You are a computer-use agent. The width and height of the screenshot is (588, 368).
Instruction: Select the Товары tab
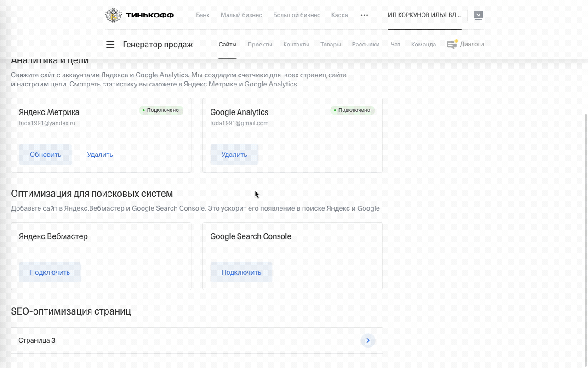[x=331, y=45]
